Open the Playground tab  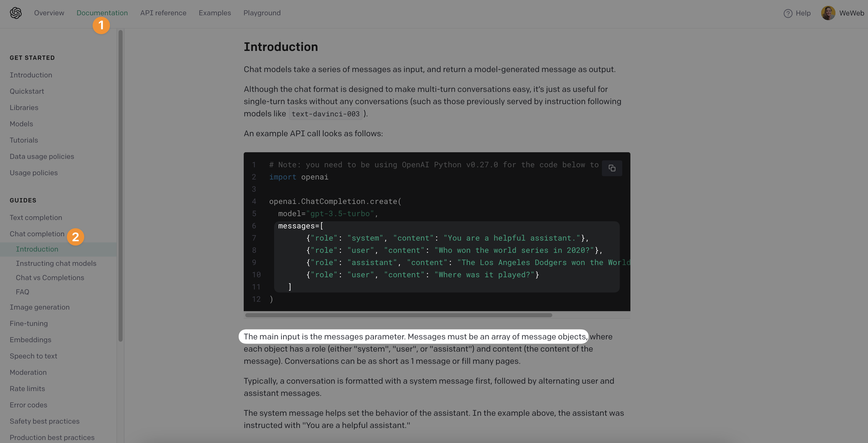tap(262, 13)
